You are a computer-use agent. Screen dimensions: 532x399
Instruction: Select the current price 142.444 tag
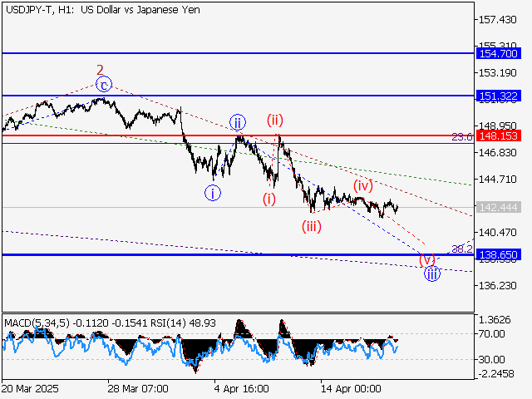coord(500,207)
